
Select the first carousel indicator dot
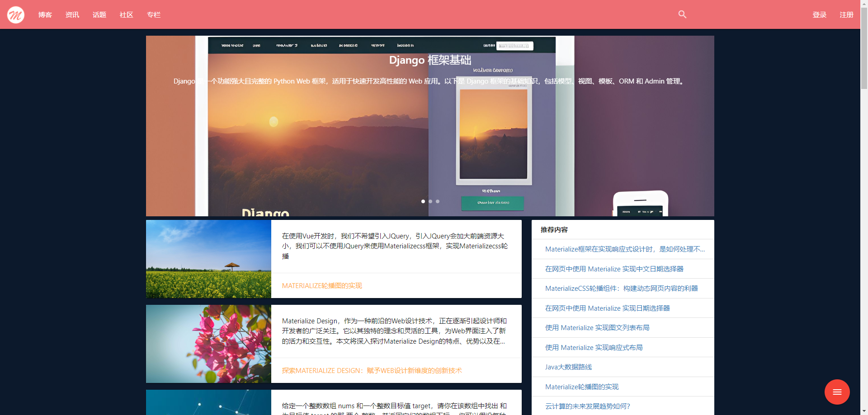423,201
